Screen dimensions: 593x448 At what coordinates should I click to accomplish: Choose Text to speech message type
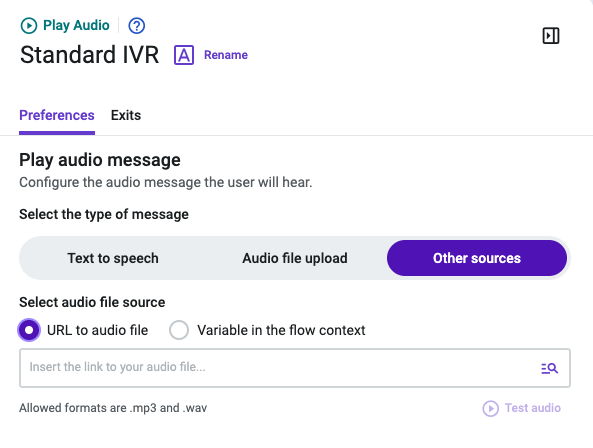click(113, 258)
